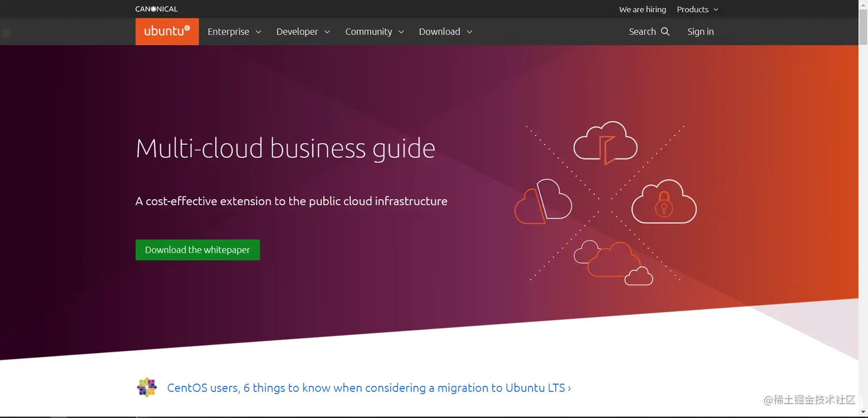868x418 pixels.
Task: Expand the Products dropdown chevron
Action: [716, 10]
